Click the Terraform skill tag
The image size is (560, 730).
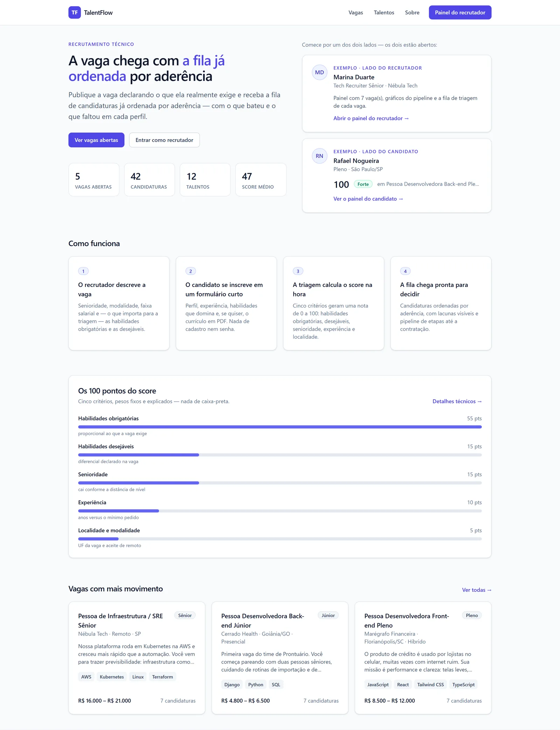tap(162, 677)
